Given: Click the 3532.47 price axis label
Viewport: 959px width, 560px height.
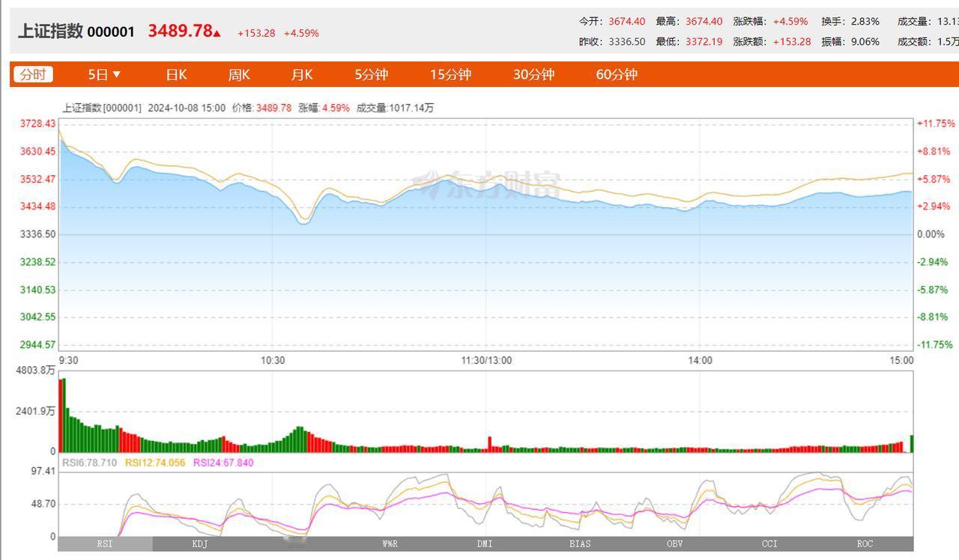Looking at the screenshot, I should point(37,179).
